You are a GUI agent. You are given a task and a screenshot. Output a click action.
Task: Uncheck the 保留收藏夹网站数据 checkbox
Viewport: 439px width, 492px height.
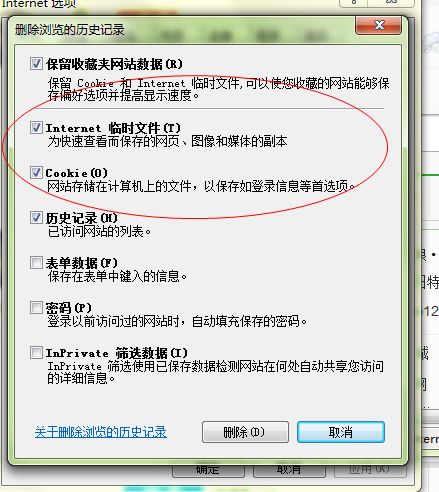click(36, 63)
